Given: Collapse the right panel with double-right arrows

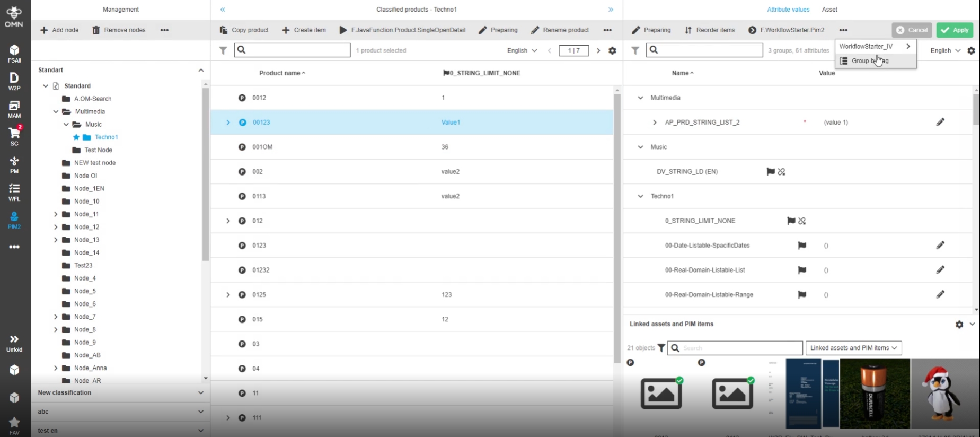Looking at the screenshot, I should [611, 10].
